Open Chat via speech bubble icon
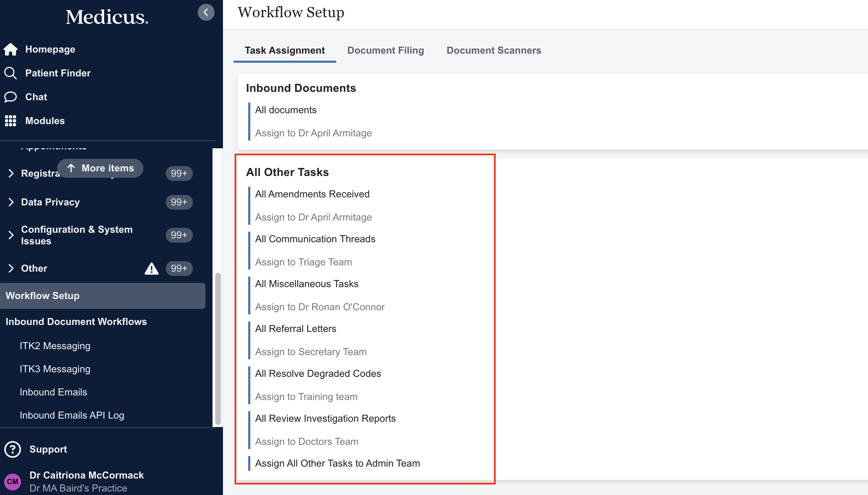 pos(11,97)
